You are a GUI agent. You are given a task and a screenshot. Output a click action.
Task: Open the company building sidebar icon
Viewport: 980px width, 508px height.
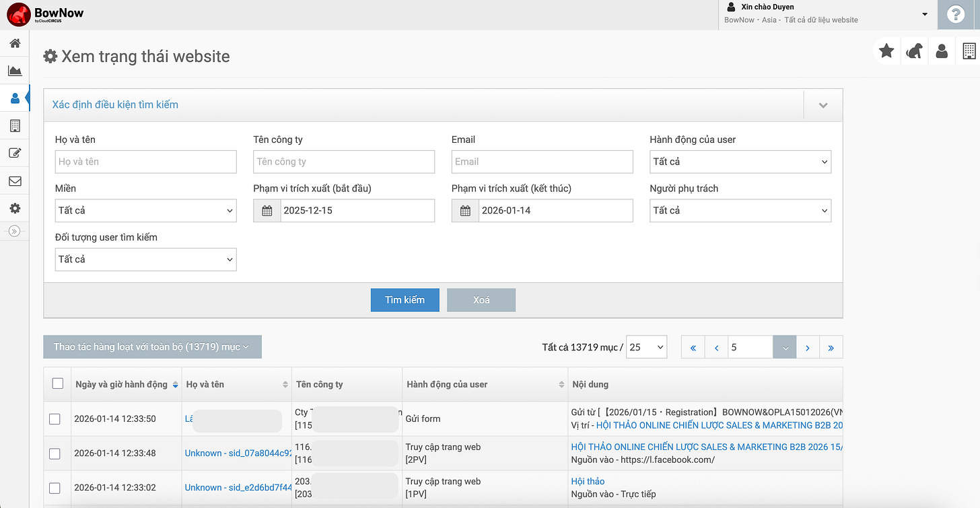(15, 126)
